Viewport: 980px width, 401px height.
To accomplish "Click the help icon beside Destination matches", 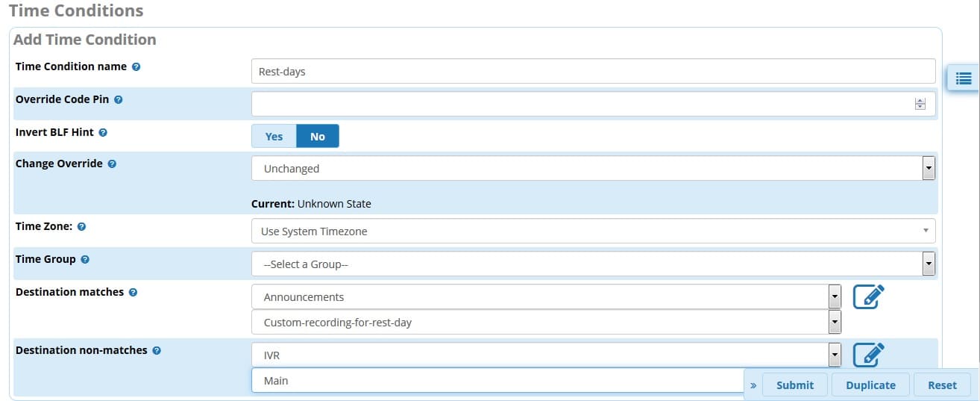I will pos(133,292).
